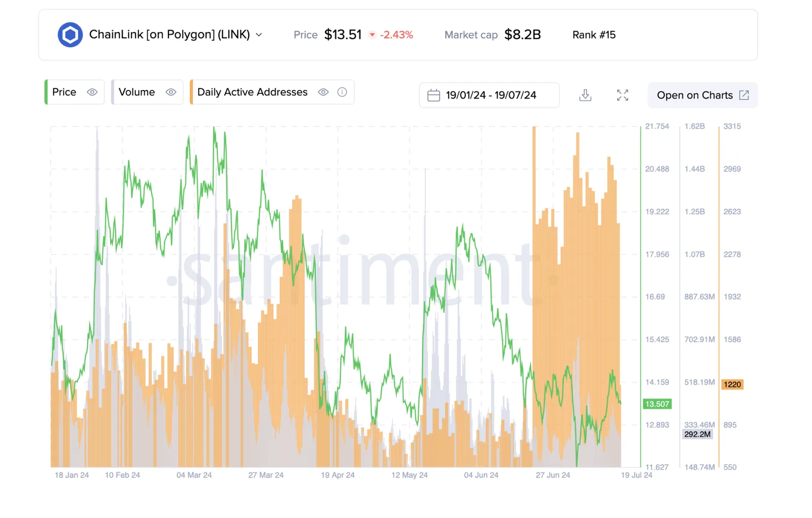Click the red down-triangle change indicator

click(x=372, y=35)
